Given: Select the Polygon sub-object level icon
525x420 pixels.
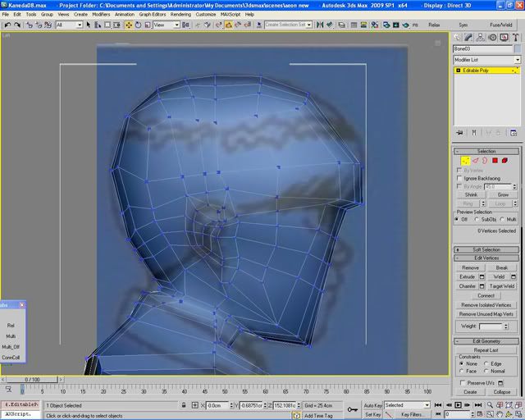Looking at the screenshot, I should [495, 161].
